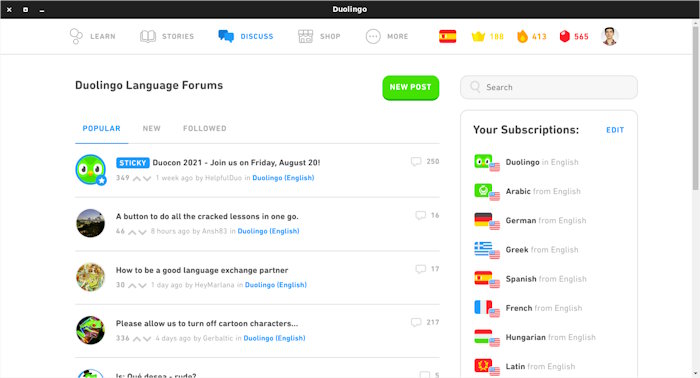This screenshot has width=700, height=378.
Task: Click the Greek subscription flag icon
Action: pos(487,250)
